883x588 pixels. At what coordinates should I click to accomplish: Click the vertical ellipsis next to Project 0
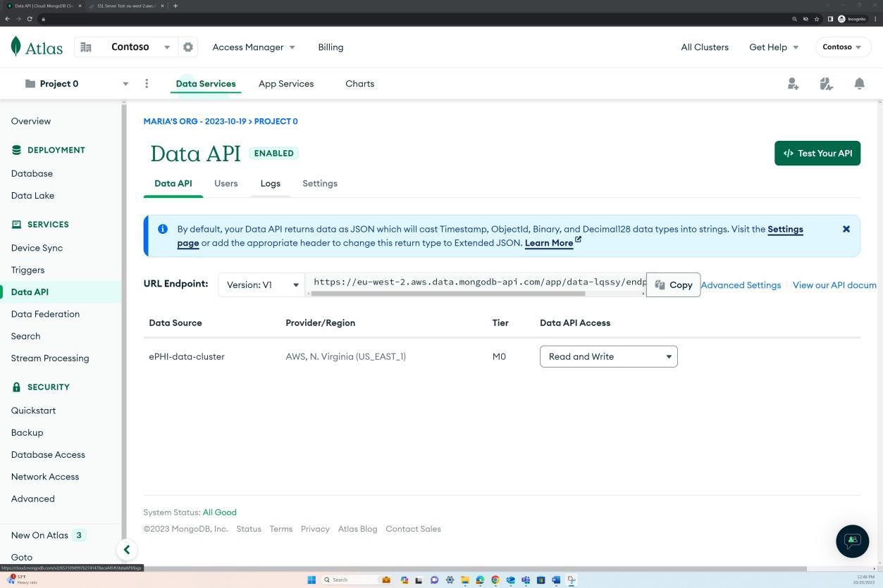(x=147, y=83)
